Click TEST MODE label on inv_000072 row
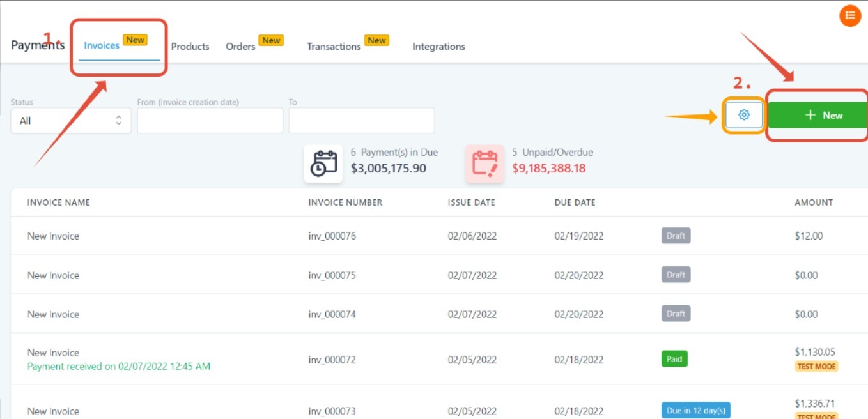 (x=816, y=367)
